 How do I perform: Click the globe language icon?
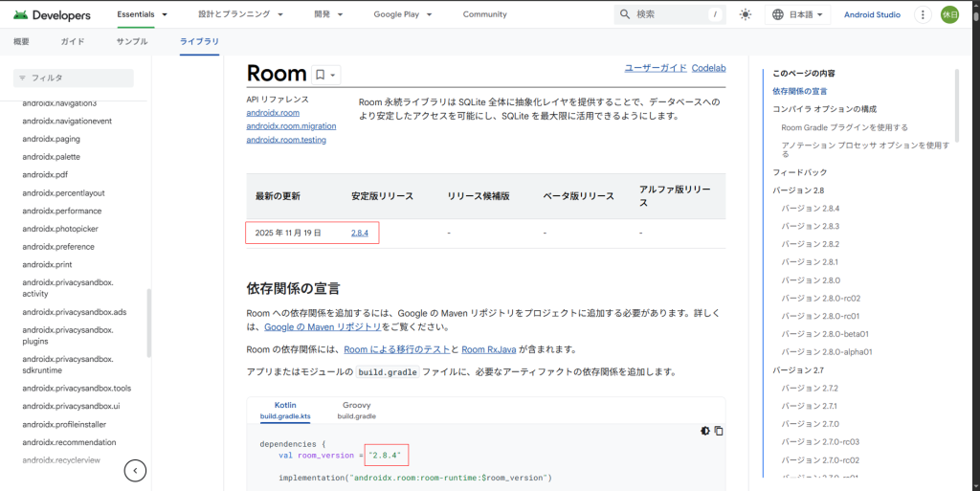pos(778,14)
